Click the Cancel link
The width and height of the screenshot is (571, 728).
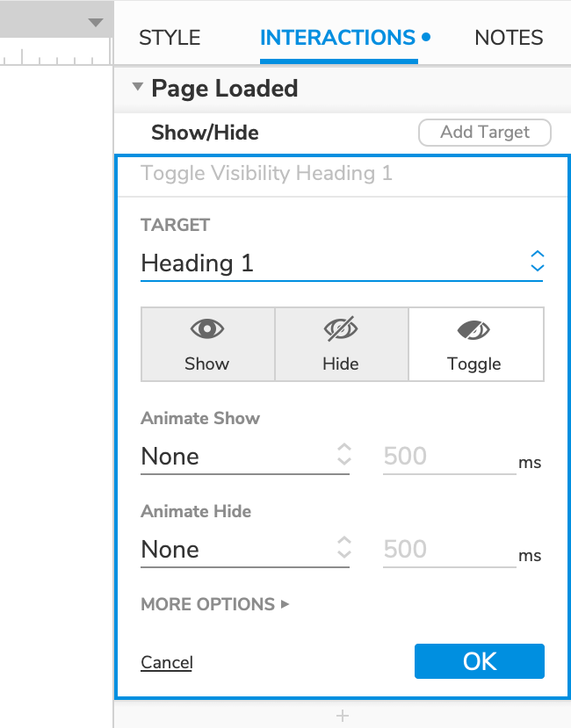tap(166, 662)
